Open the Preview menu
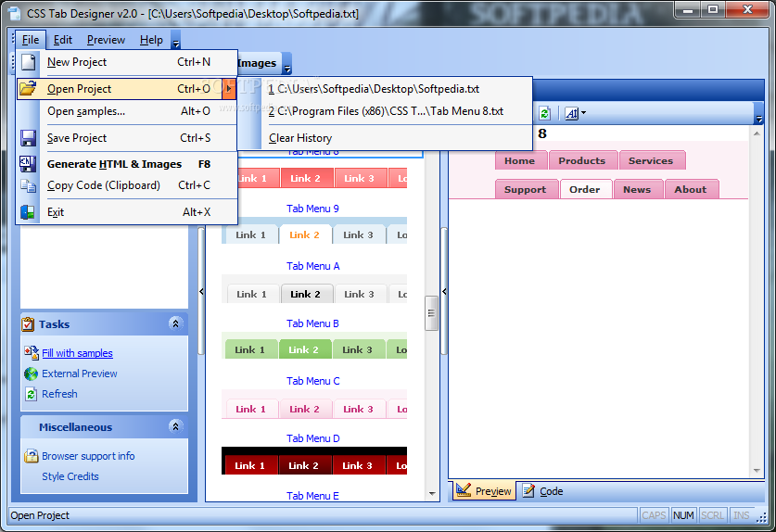This screenshot has height=532, width=776. [106, 40]
